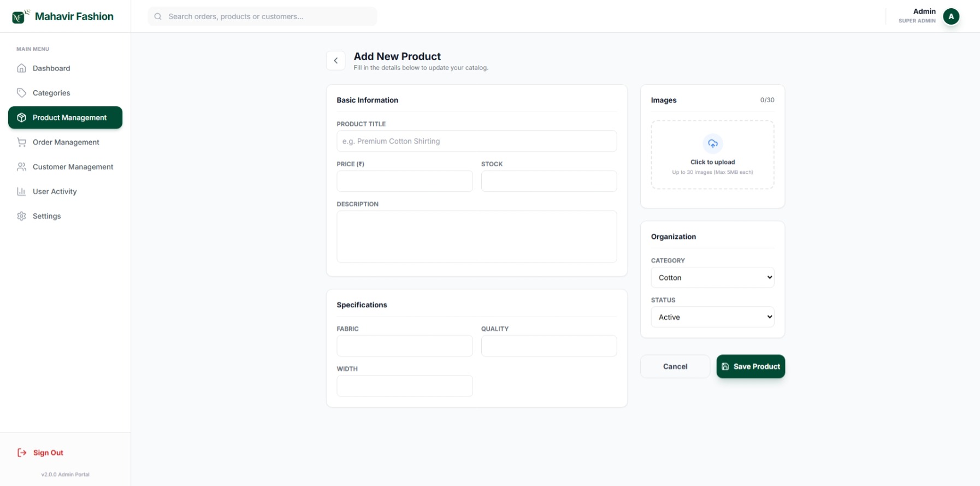The width and height of the screenshot is (980, 486).
Task: Click the Sign Out door icon
Action: 22,453
